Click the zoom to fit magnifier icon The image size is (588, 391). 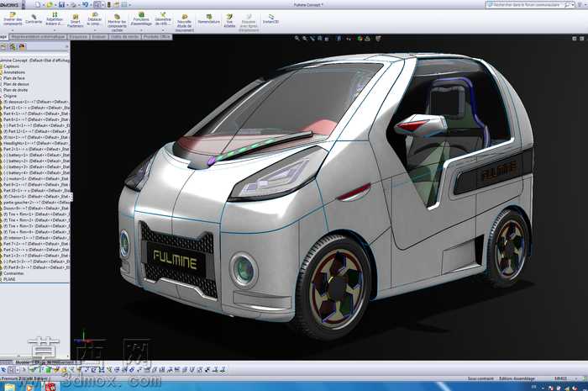tap(297, 39)
